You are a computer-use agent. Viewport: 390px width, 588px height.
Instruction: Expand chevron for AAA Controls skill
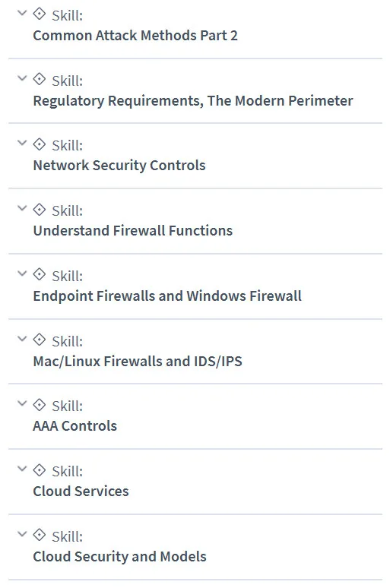[x=23, y=404]
